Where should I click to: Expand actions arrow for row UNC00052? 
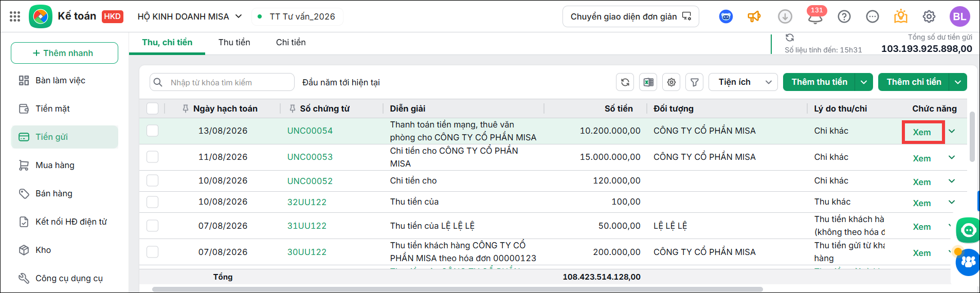coord(952,181)
